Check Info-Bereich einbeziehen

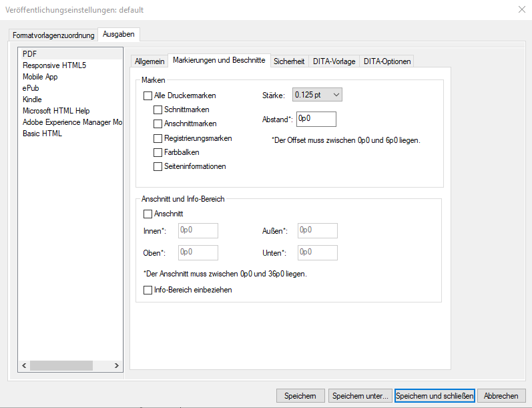148,290
